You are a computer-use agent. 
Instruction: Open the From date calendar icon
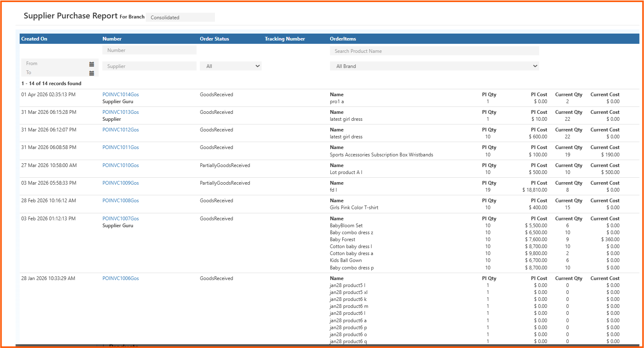click(x=91, y=64)
